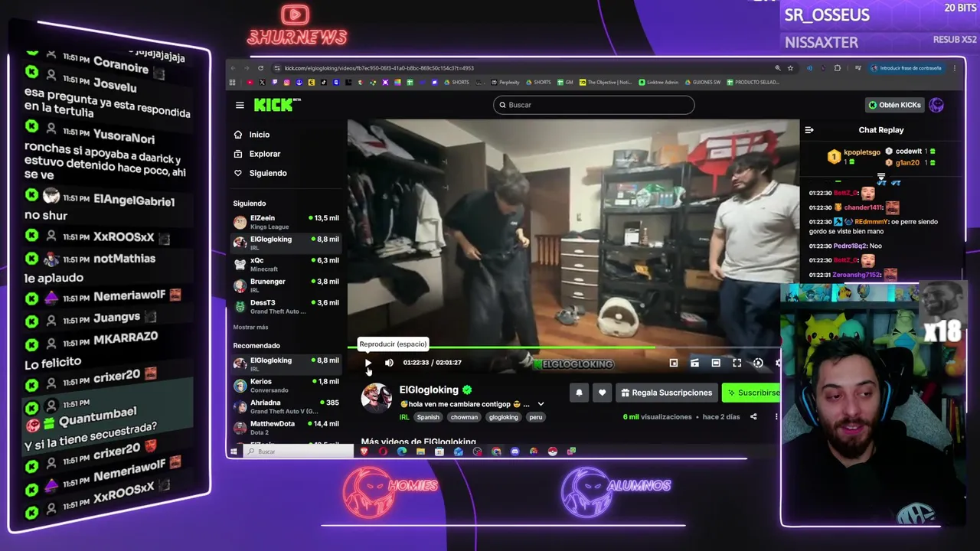Viewport: 980px width, 551px height.
Task: Collapse the Chat Replay panel with arrow icon
Action: (x=809, y=130)
